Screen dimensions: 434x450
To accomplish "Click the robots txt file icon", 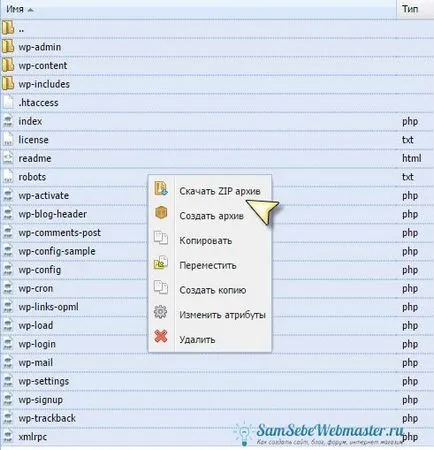I will pos(8,176).
